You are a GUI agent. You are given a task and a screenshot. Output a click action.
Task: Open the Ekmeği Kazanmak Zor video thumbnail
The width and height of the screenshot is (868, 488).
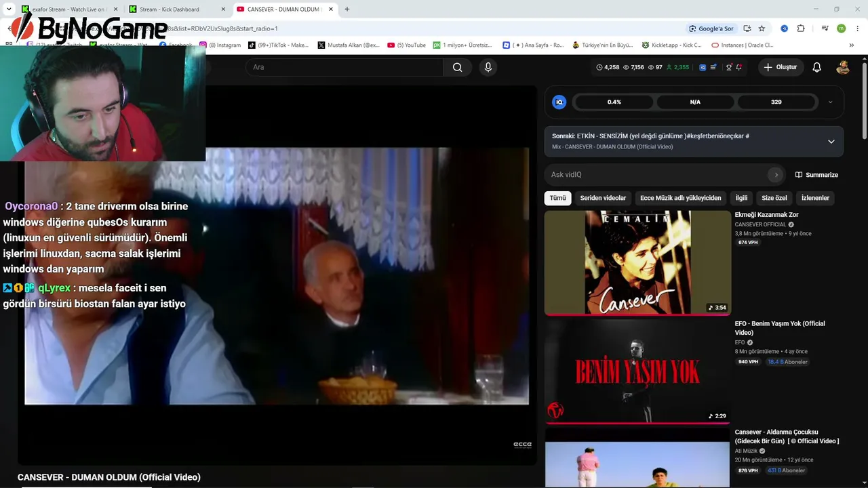coord(637,263)
